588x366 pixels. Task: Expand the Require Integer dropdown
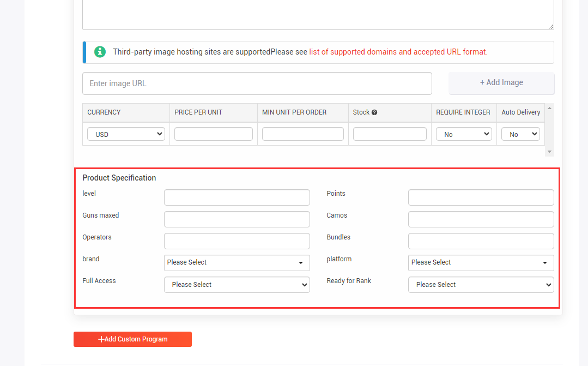click(464, 134)
